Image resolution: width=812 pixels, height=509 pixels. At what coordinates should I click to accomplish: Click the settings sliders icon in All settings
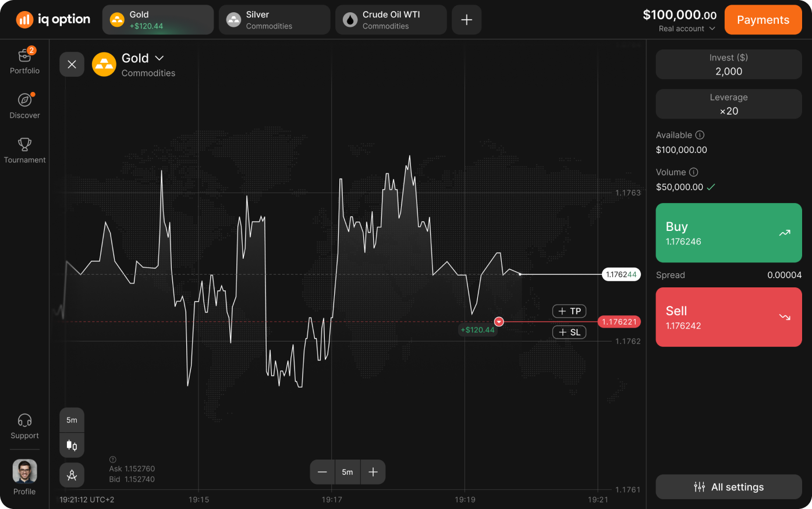(700, 487)
